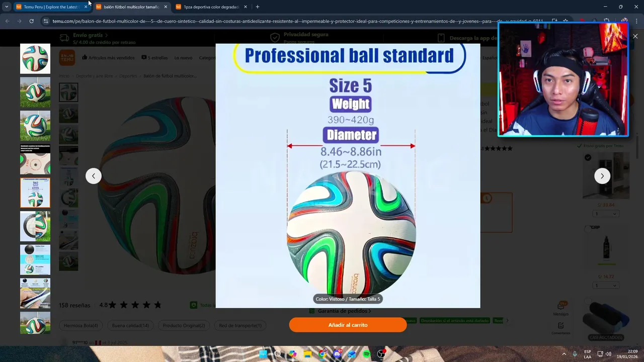Click the site information icon in address bar
The image size is (644, 362).
click(46, 21)
